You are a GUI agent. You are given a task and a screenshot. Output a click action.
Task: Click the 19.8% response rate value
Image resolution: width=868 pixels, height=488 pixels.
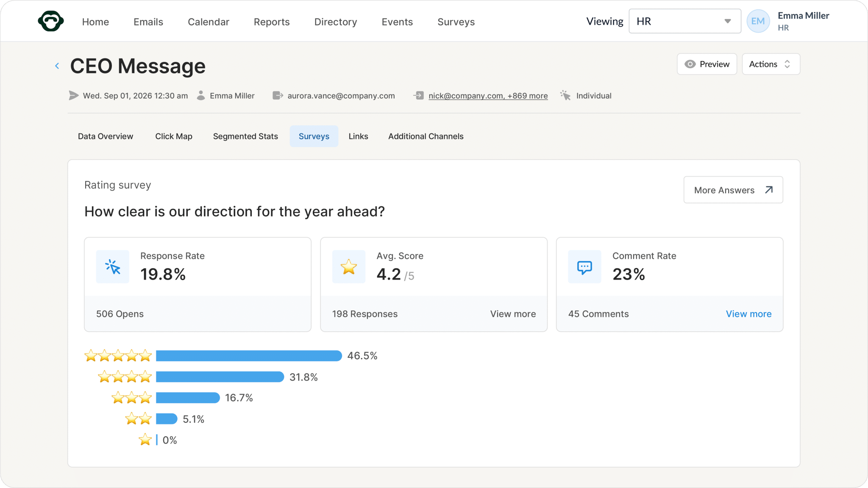tap(163, 274)
